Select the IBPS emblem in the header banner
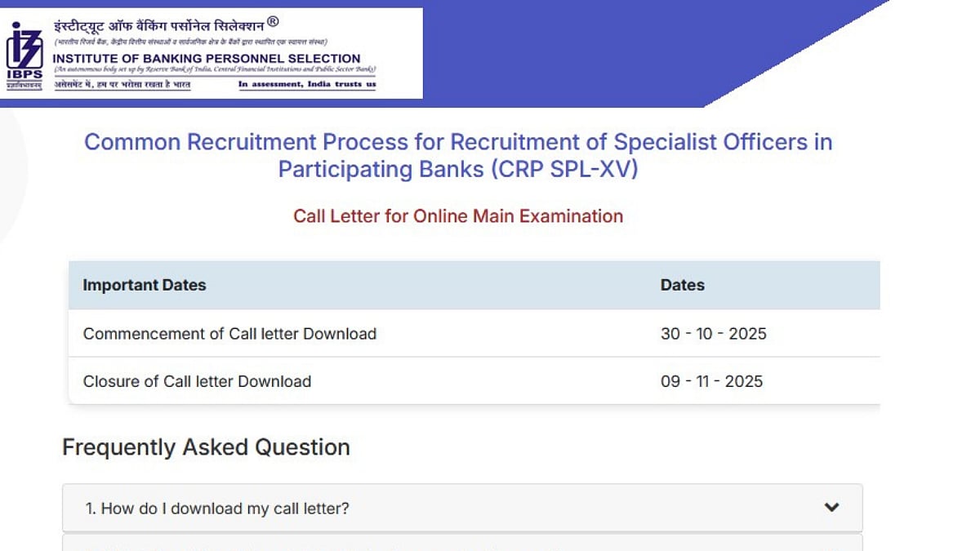This screenshot has width=980, height=551. pos(24,51)
